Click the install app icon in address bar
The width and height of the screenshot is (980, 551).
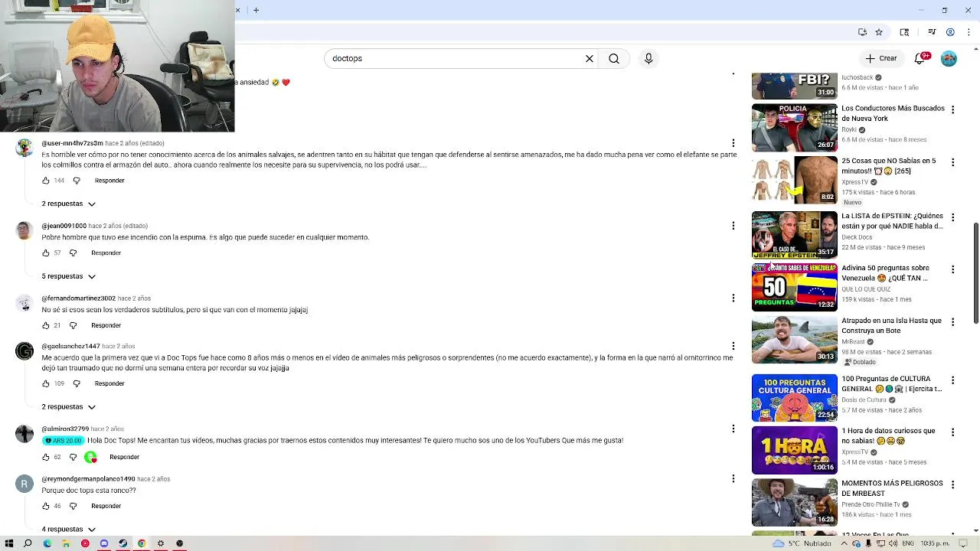[x=862, y=32]
